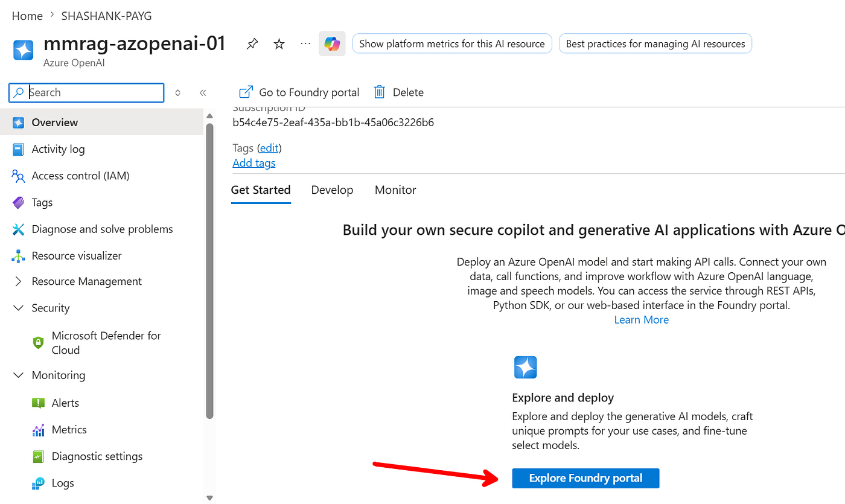
Task: Click the Metrics chart icon
Action: click(x=38, y=430)
